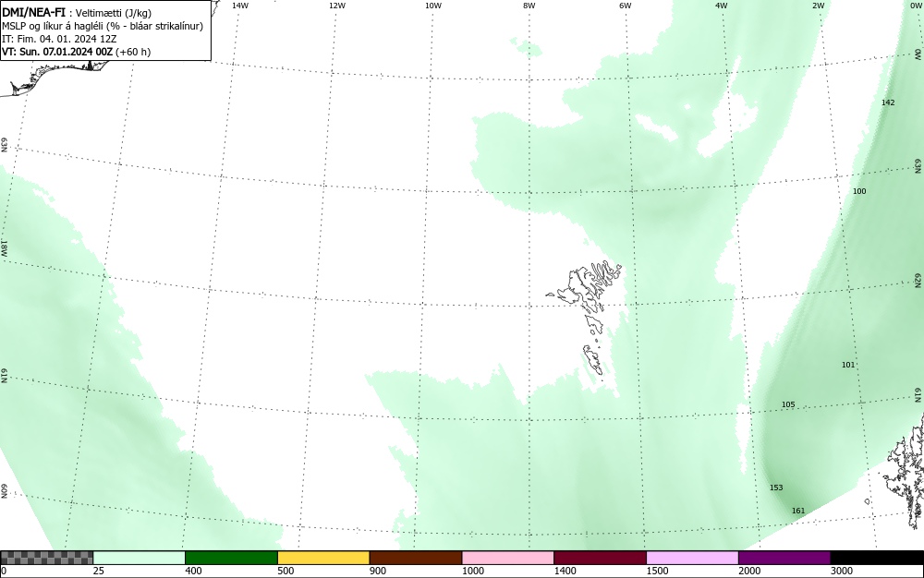
Task: Click the purple 2000–3000 legend swatch
Action: pyautogui.click(x=784, y=558)
